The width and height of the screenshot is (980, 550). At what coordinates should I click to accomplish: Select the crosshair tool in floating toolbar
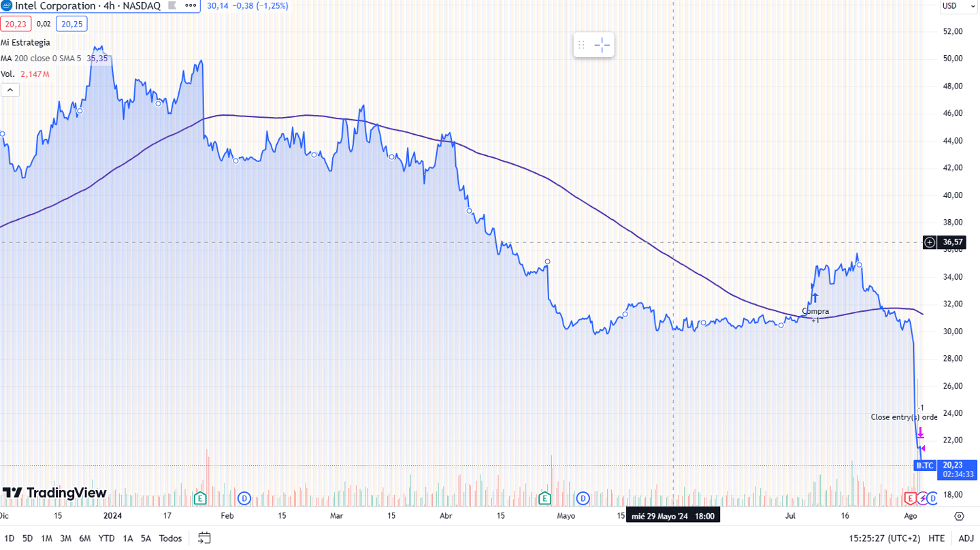[x=602, y=45]
